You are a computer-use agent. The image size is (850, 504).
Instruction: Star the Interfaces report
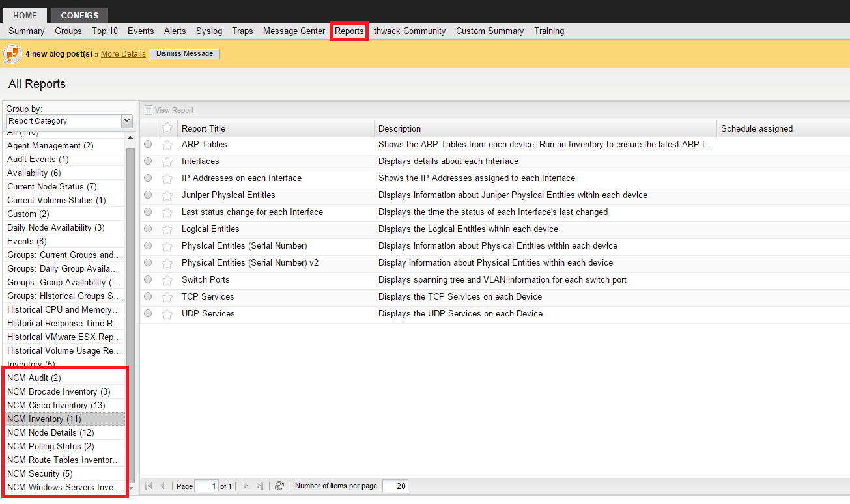pyautogui.click(x=167, y=161)
